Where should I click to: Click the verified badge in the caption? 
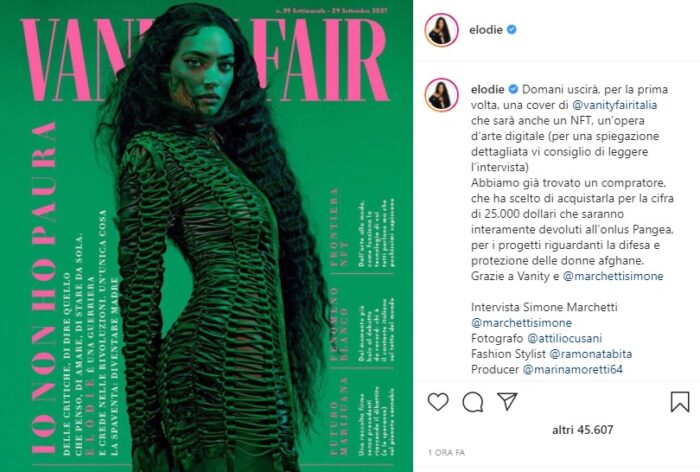click(513, 89)
